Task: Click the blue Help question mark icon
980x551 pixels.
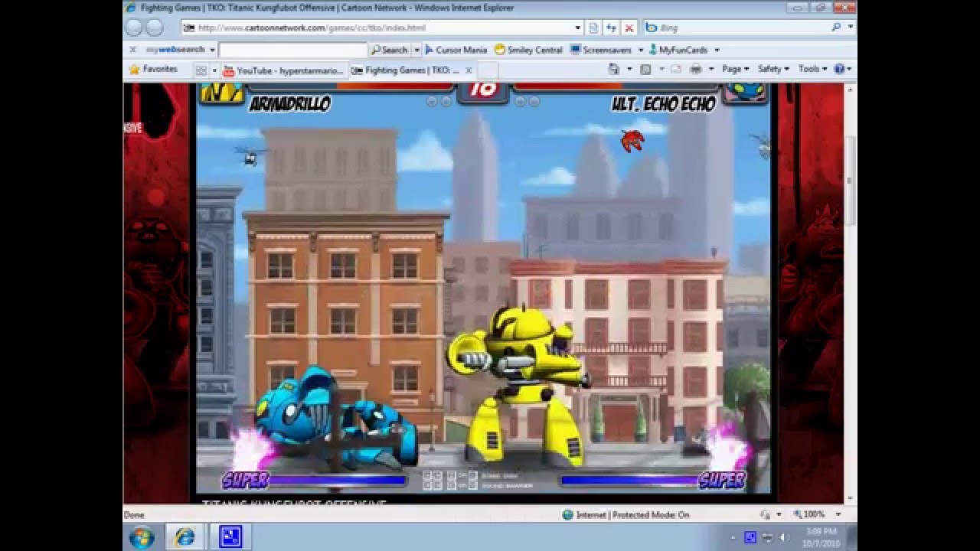Action: click(839, 69)
